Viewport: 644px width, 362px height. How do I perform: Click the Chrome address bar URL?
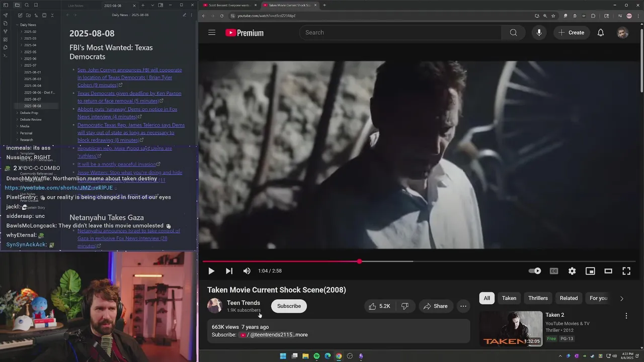click(266, 16)
